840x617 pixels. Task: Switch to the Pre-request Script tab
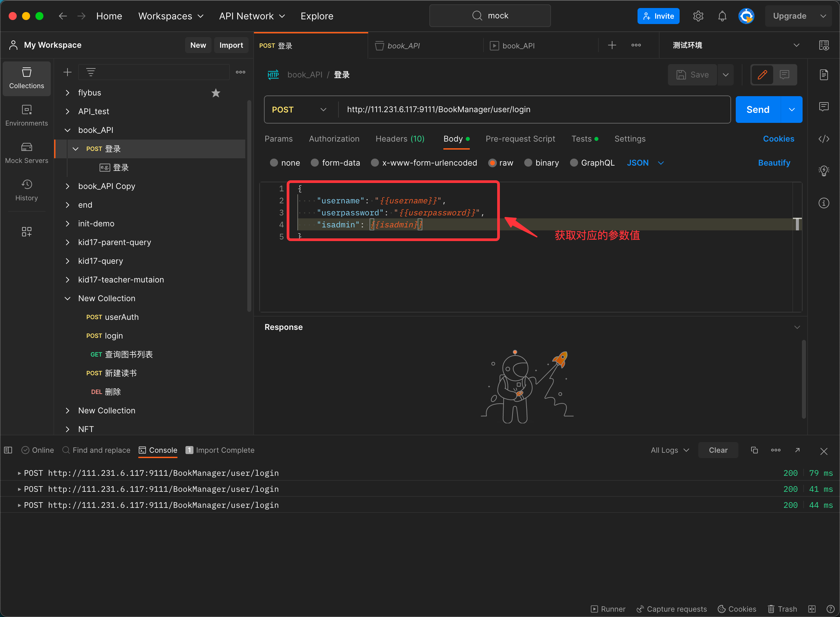point(520,139)
